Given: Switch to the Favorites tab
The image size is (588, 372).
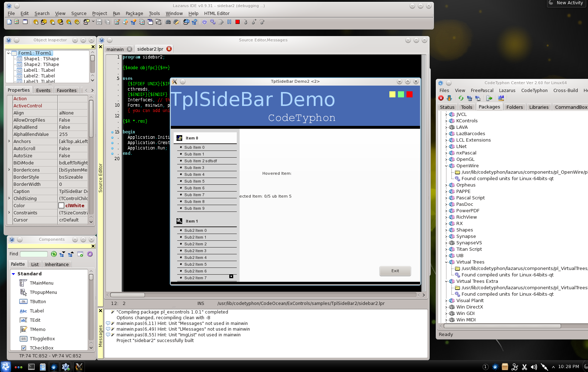Looking at the screenshot, I should (67, 90).
